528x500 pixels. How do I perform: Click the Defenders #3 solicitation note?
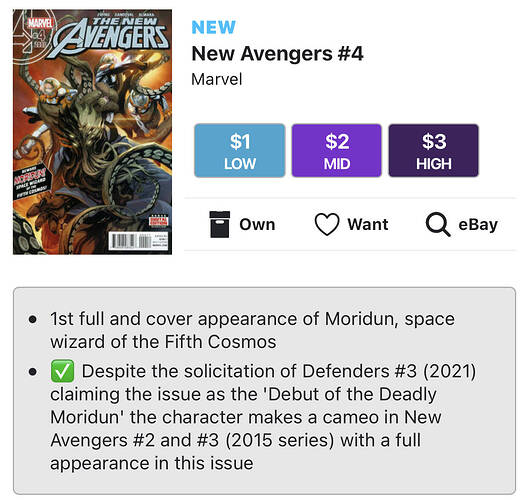click(x=263, y=417)
